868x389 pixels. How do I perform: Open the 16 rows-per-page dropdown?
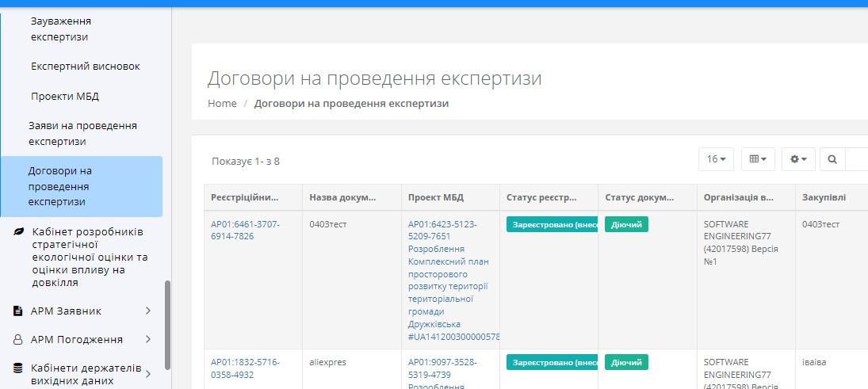716,159
